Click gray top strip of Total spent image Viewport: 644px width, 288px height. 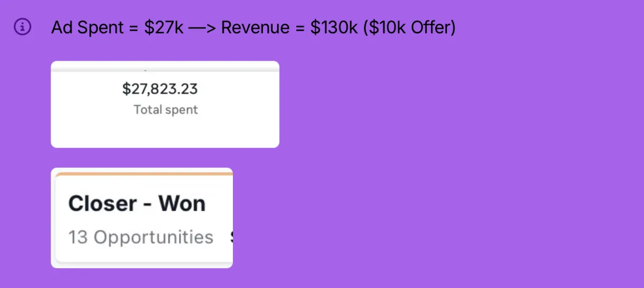[165, 69]
